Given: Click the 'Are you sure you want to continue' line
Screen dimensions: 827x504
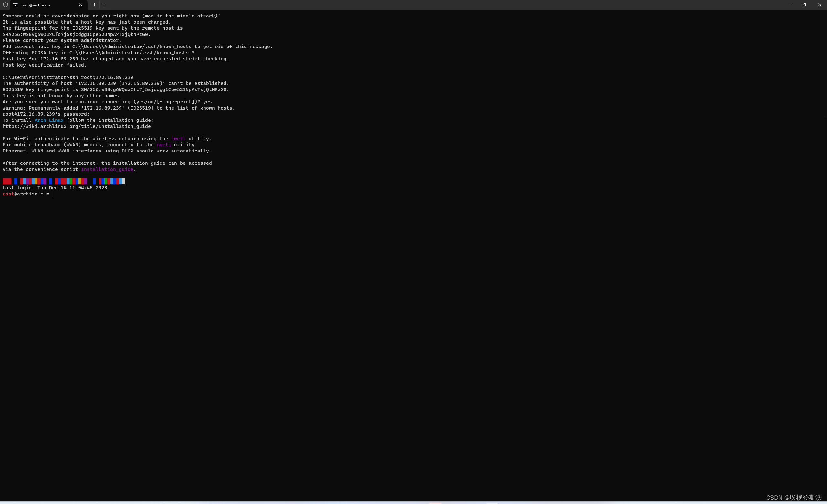Looking at the screenshot, I should (107, 102).
